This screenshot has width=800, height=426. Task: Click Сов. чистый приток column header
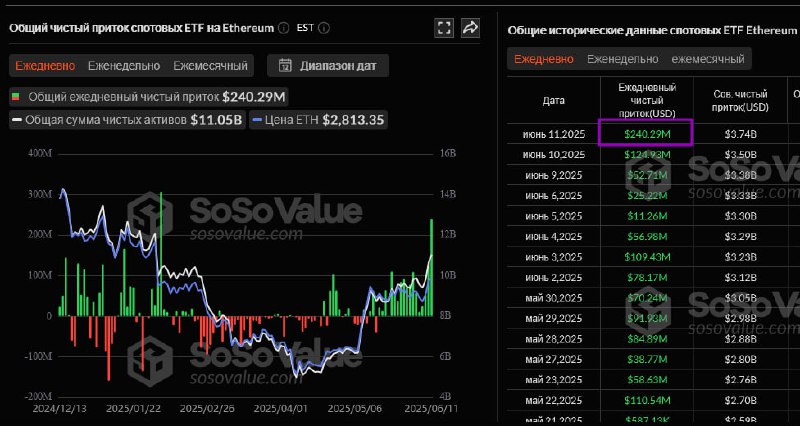(740, 101)
